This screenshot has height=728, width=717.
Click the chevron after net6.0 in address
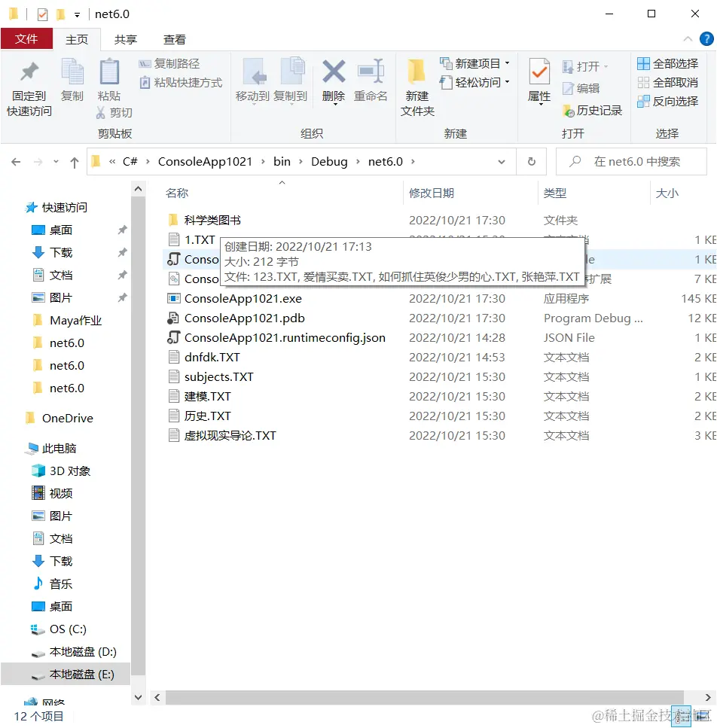413,162
